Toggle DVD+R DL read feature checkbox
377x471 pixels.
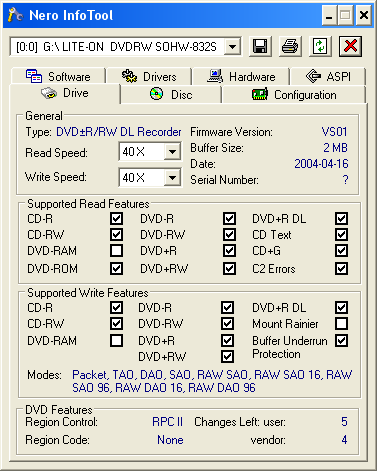pyautogui.click(x=342, y=219)
